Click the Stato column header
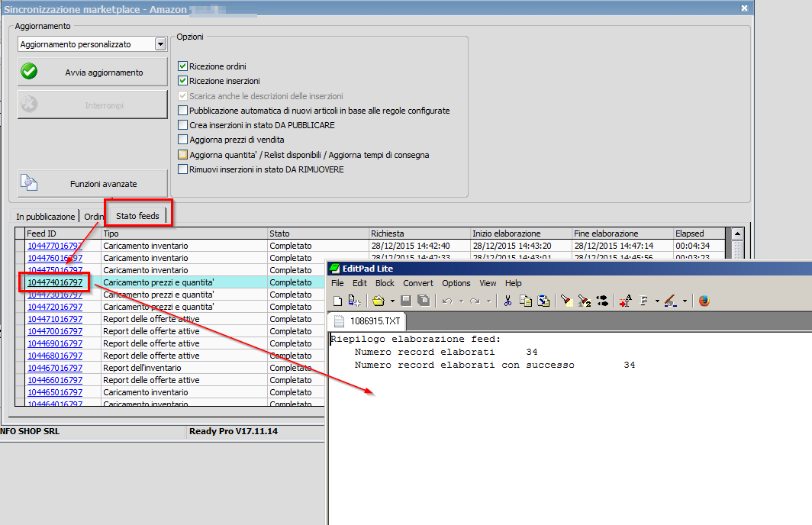812x525 pixels. tap(318, 234)
